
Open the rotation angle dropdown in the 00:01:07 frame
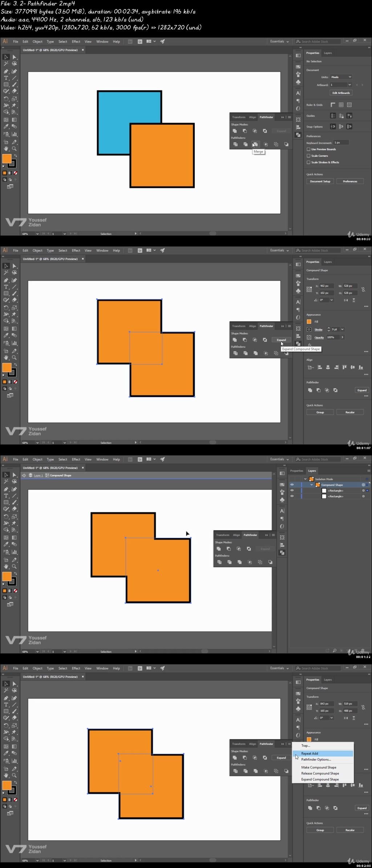tap(332, 300)
